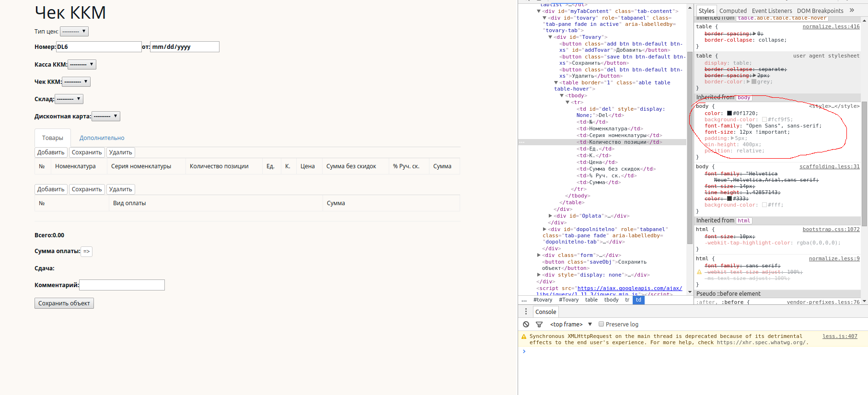Click the #fcf9f5 background-color swatch

(x=764, y=120)
